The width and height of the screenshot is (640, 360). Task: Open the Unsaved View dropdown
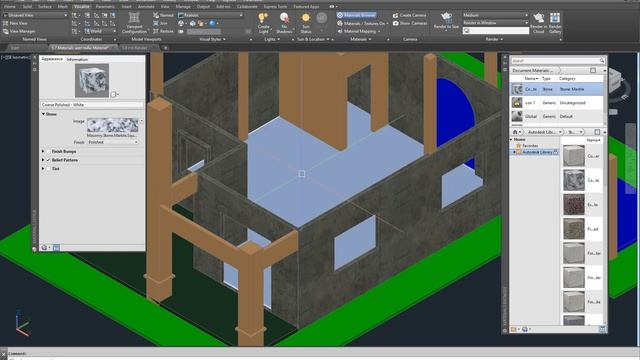(36, 15)
